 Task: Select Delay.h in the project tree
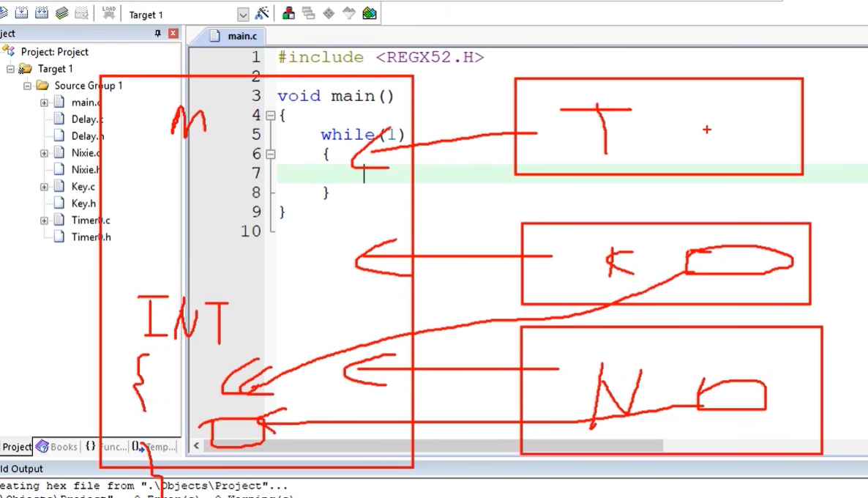coord(88,135)
